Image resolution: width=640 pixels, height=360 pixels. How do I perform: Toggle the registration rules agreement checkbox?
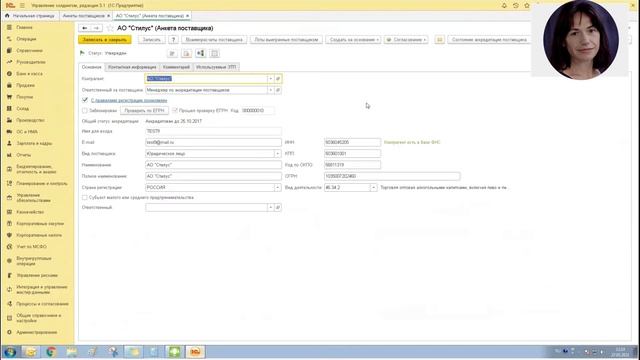(85, 100)
